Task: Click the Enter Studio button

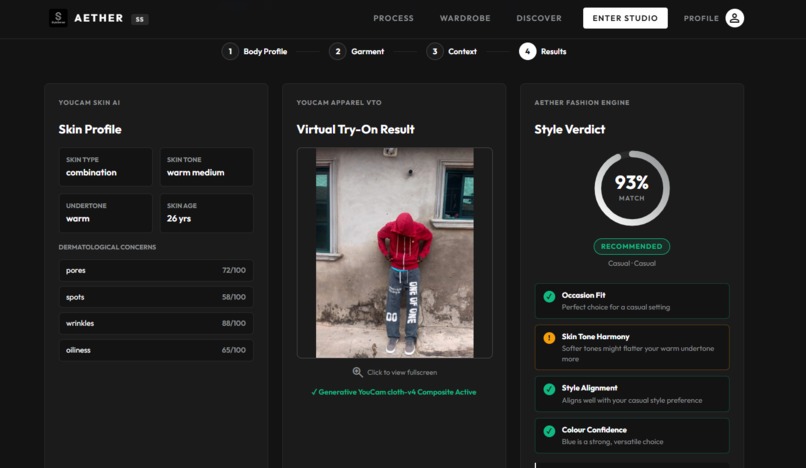Action: 625,18
